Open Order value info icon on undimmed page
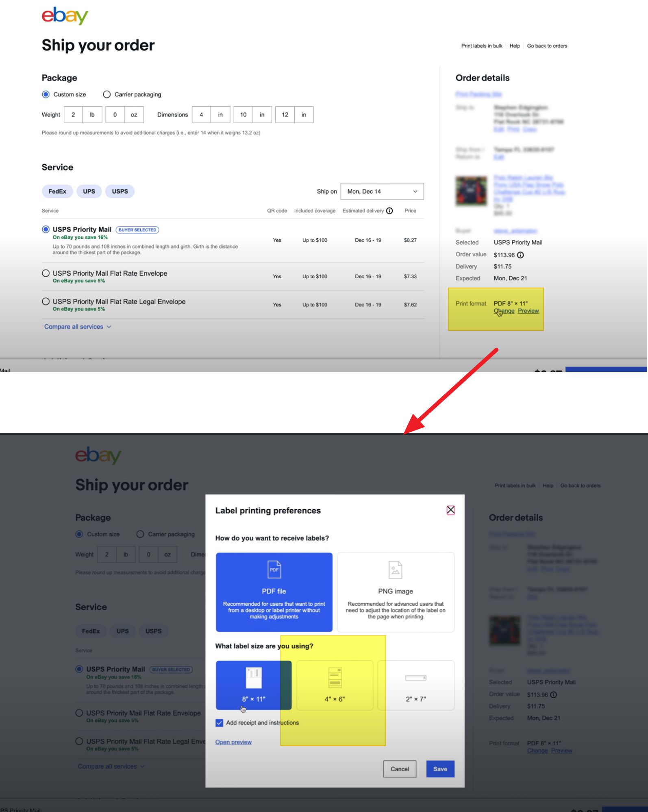This screenshot has height=812, width=648. (x=520, y=255)
